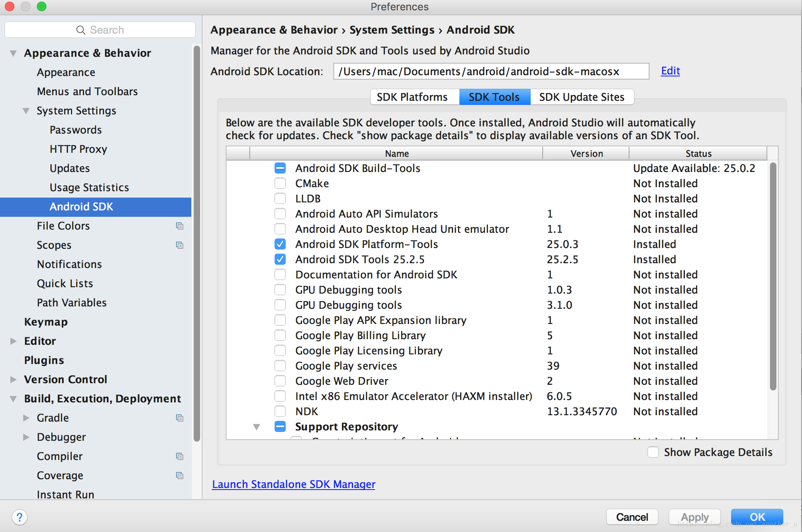Click the project-level icon beside Gradle
The image size is (802, 532).
[x=180, y=418]
